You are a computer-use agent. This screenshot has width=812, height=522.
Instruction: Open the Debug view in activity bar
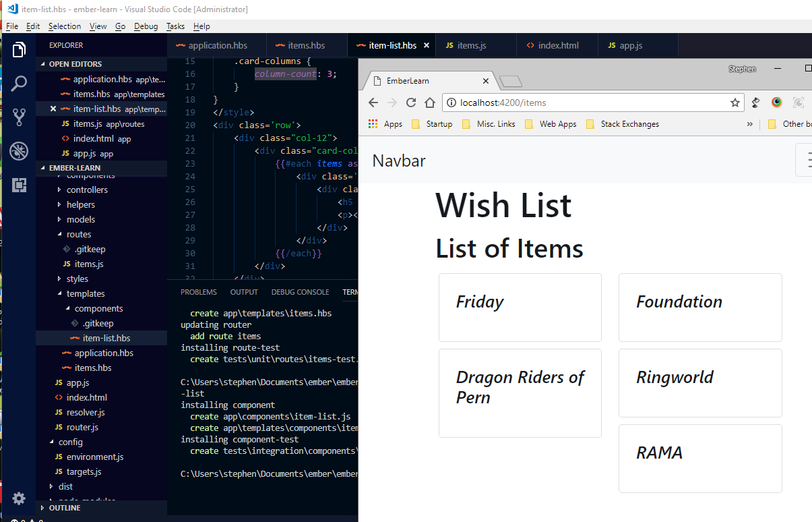(x=19, y=151)
